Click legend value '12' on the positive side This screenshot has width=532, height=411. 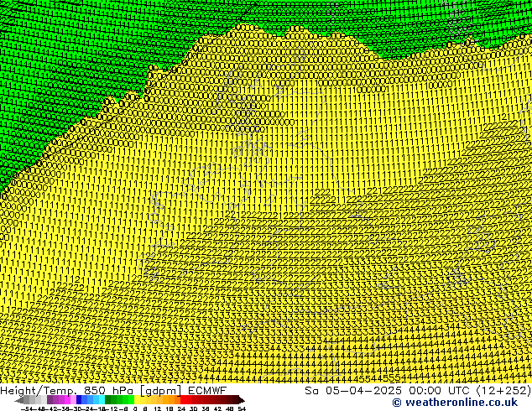(x=158, y=408)
